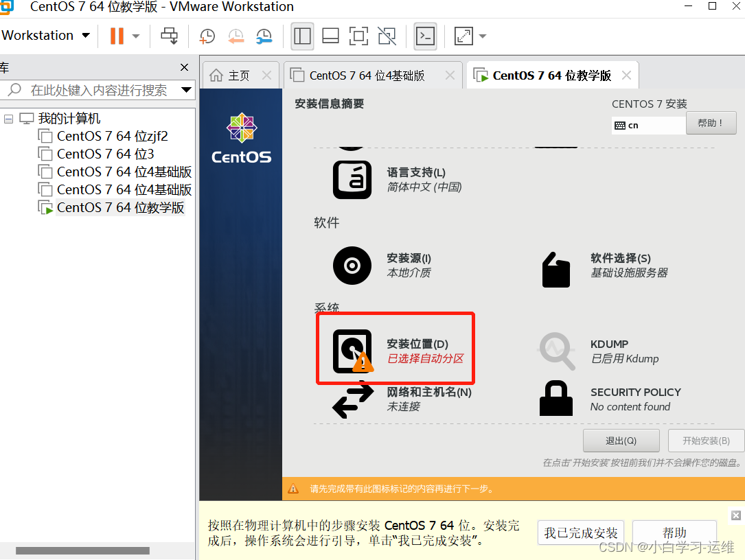This screenshot has height=560, width=745.
Task: Open the stretch display dropdown arrow
Action: point(483,36)
